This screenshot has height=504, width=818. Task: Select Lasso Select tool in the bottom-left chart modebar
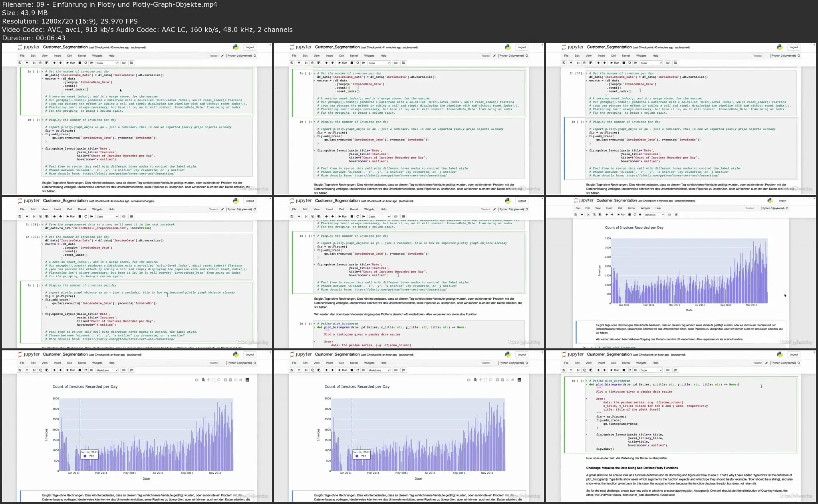coord(218,380)
